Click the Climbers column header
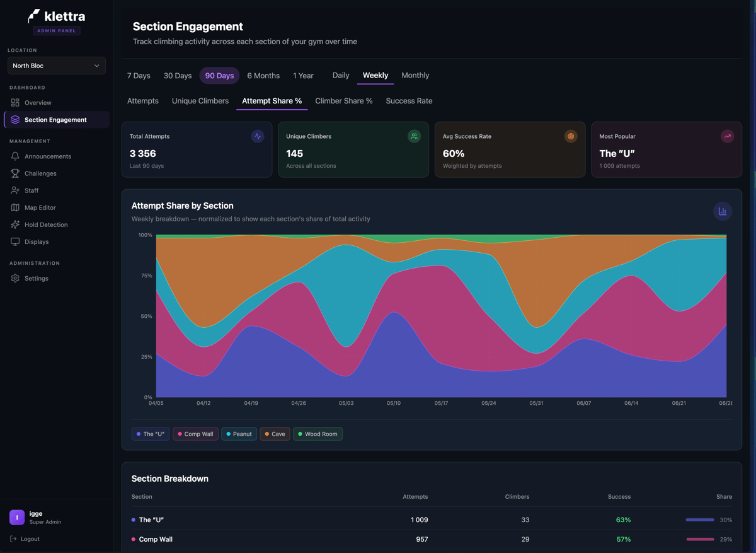 coord(517,497)
